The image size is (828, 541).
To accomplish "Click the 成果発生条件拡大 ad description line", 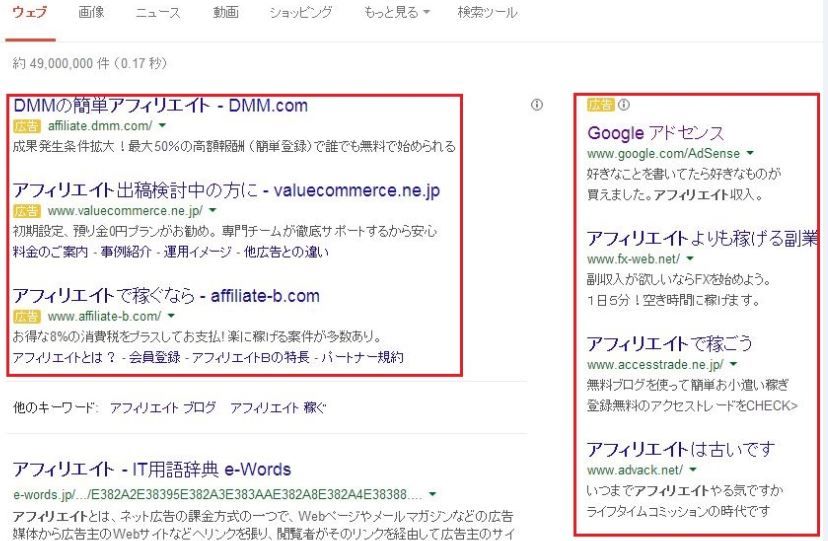I will (234, 146).
